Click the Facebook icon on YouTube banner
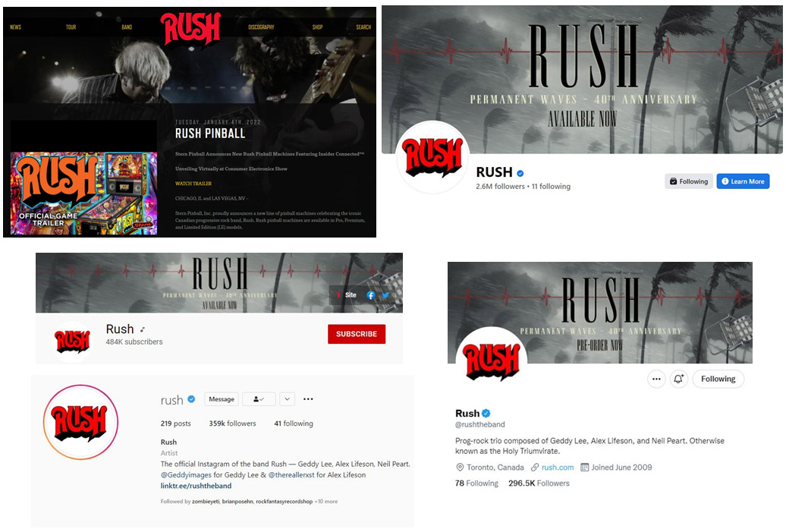Screen dimensions: 786x532 click(x=370, y=294)
